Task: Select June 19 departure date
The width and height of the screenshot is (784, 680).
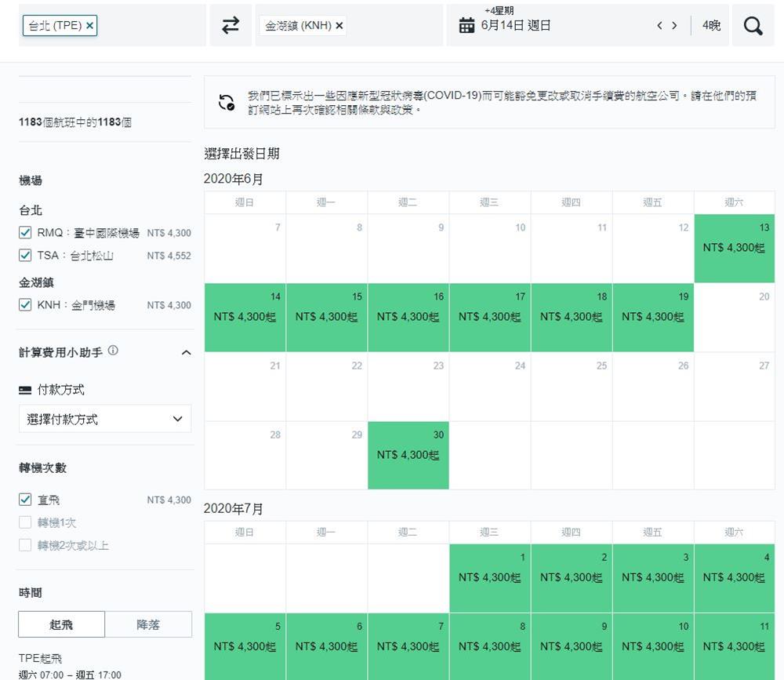Action: pos(653,317)
